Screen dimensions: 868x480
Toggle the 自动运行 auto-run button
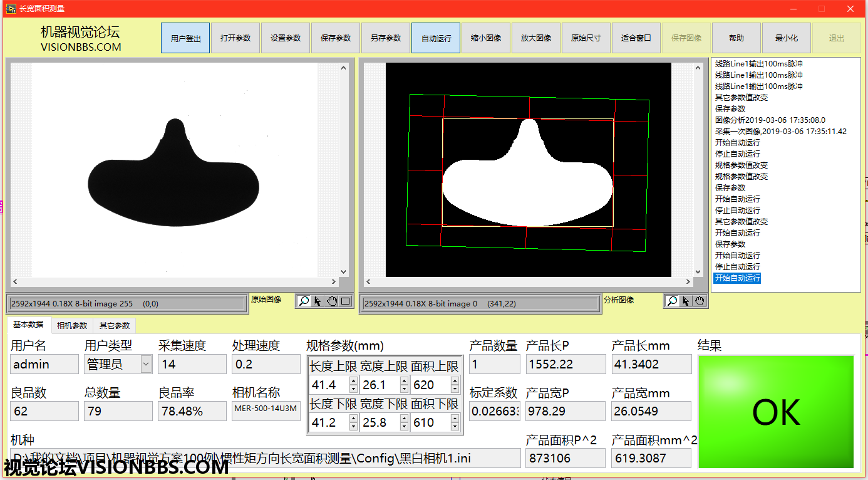tap(436, 38)
